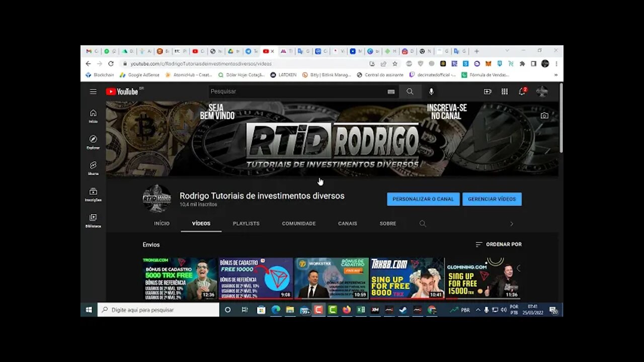Open Início in the left sidebar
The width and height of the screenshot is (644, 362).
(x=93, y=116)
